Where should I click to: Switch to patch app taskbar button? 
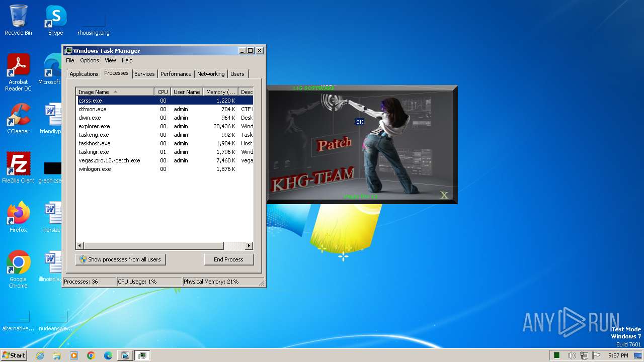point(125,355)
